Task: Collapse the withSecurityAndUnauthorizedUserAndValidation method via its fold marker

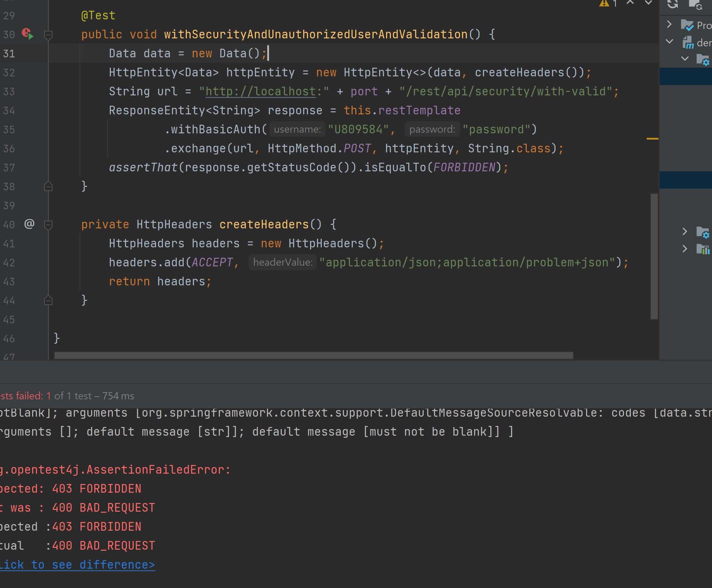Action: [48, 35]
